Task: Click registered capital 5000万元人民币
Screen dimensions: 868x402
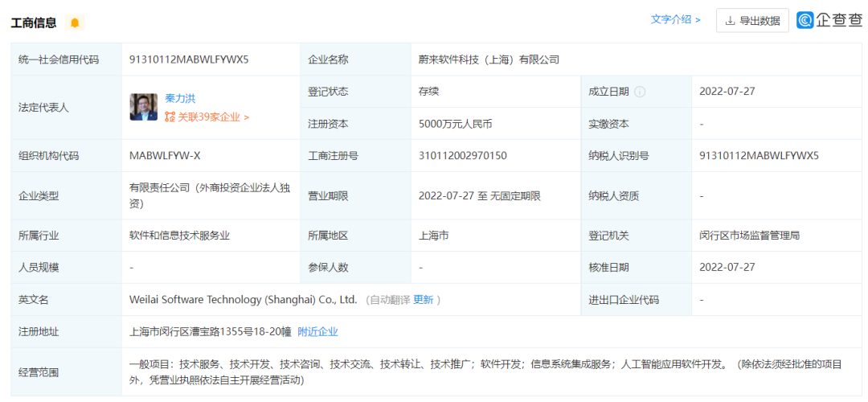Action: point(456,124)
